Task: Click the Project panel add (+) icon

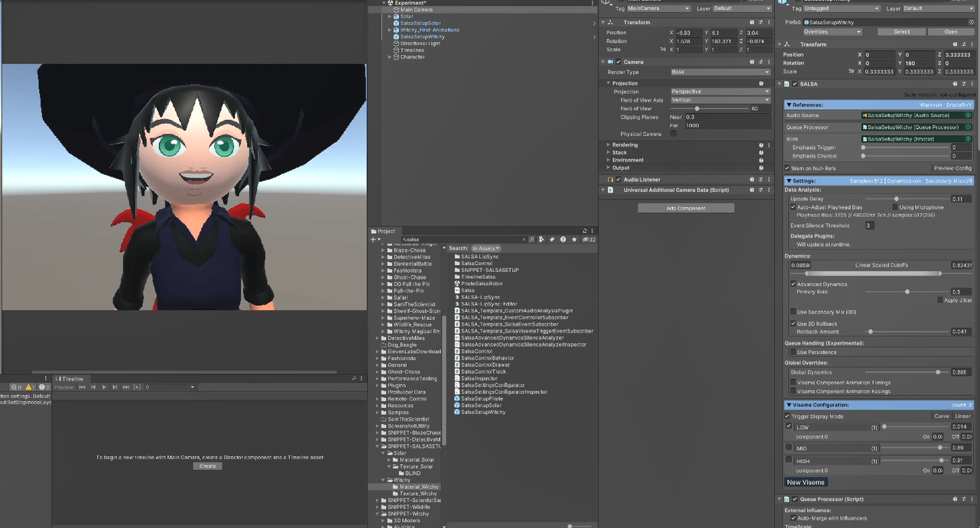Action: (374, 239)
